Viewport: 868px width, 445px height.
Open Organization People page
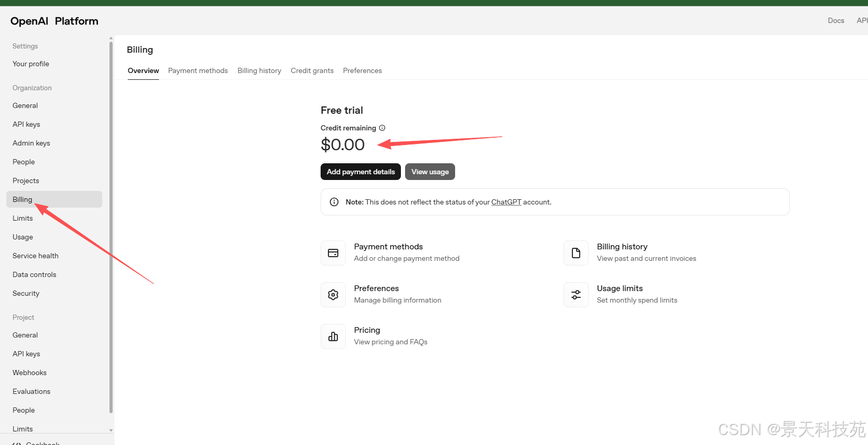click(x=54, y=162)
